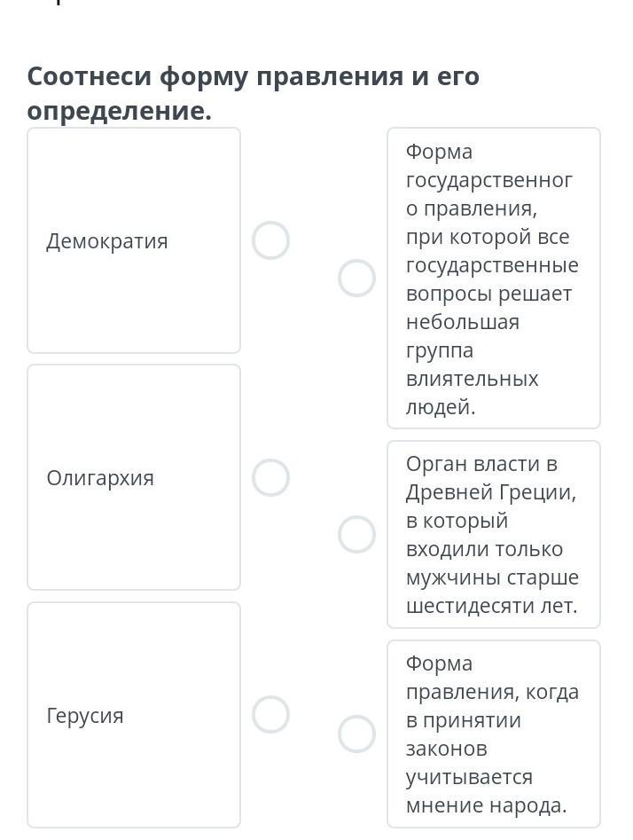Viewport: 633px width, 840px height.
Task: Click the Демократия term card
Action: [134, 240]
